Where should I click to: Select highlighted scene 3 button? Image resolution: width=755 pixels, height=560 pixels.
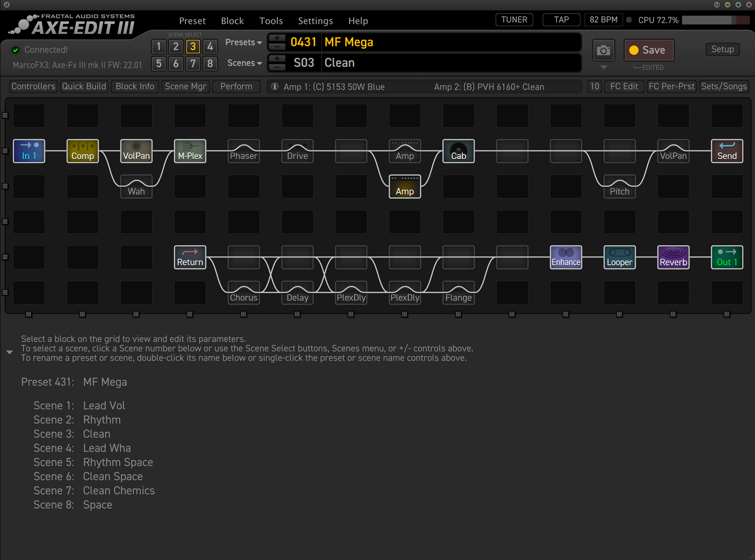click(x=193, y=46)
